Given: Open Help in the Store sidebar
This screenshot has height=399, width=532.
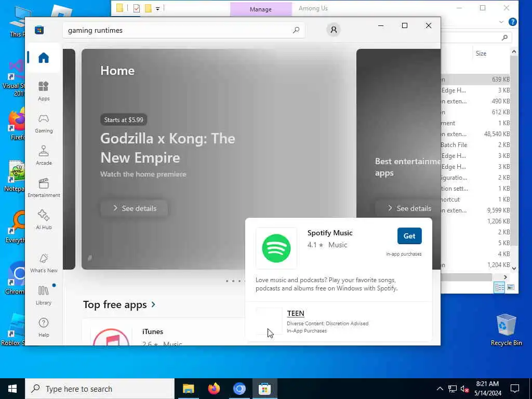Looking at the screenshot, I should pos(44,328).
